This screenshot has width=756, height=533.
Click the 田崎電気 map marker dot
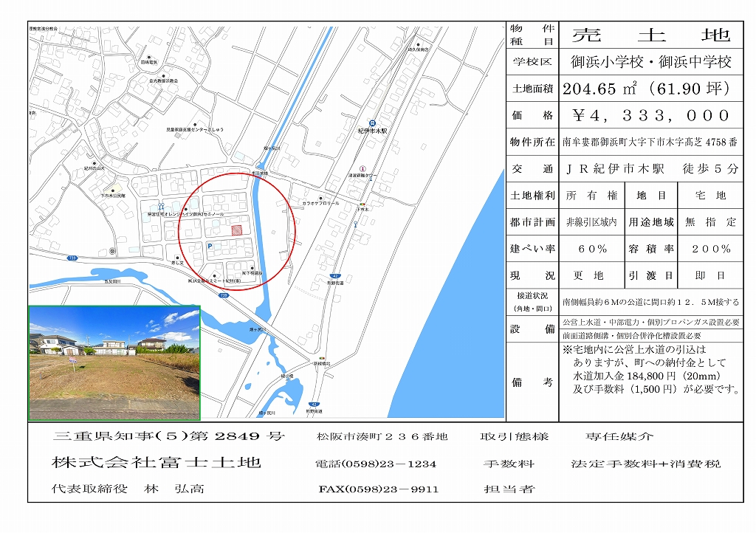(150, 58)
